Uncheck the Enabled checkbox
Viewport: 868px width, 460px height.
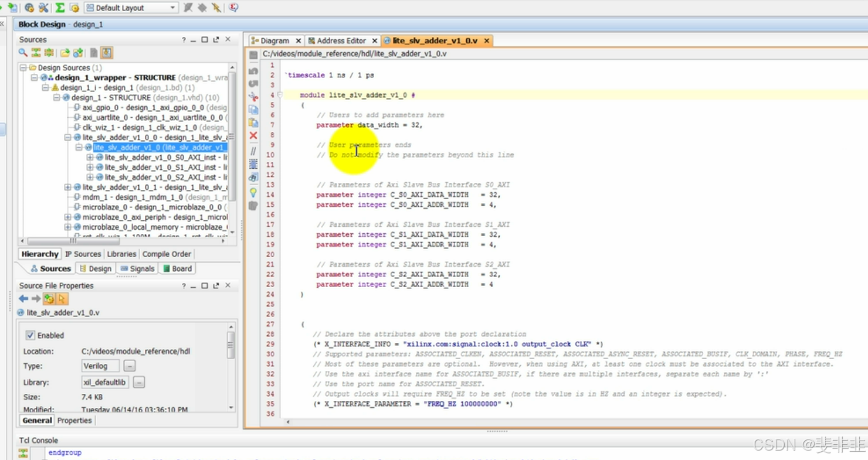click(x=30, y=335)
